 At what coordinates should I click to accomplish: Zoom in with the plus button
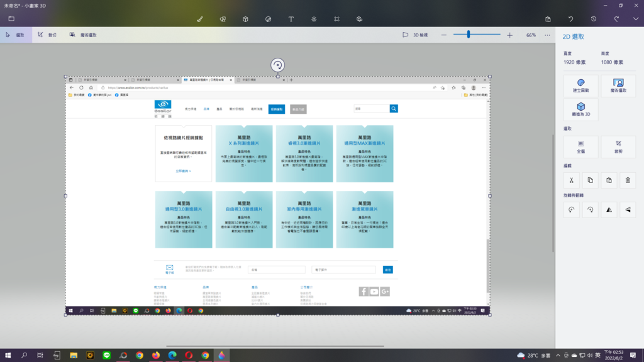[509, 35]
